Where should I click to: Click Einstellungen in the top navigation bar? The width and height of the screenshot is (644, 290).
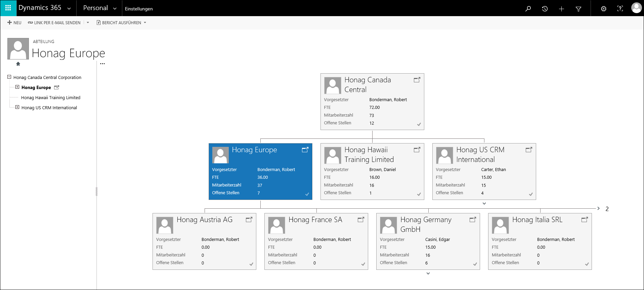click(x=139, y=9)
